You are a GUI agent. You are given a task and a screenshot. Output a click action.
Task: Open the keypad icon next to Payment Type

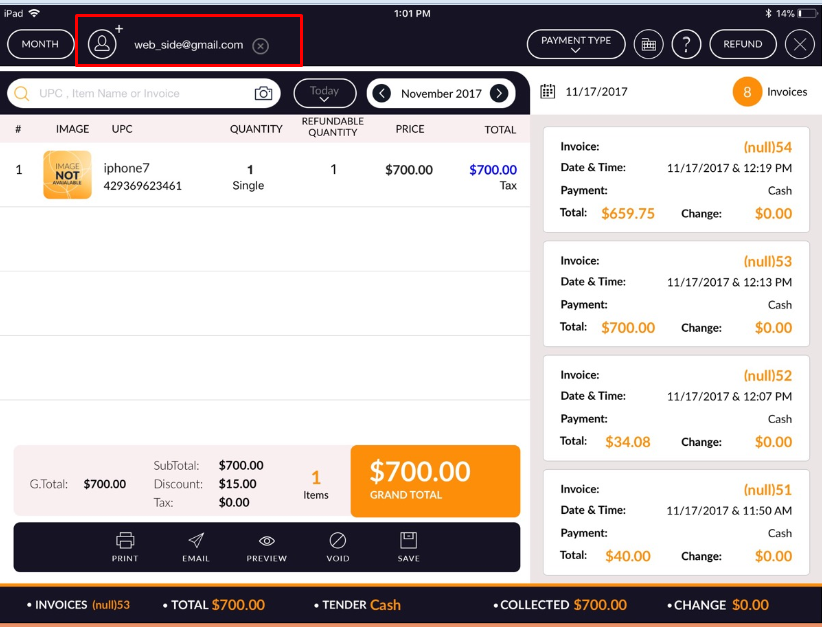648,44
